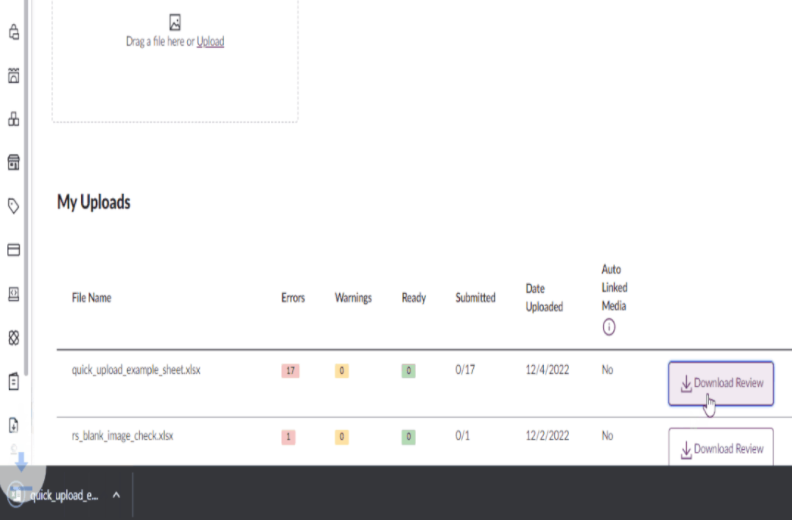Download Review for rs_blank_image_check.xlsx

[720, 449]
